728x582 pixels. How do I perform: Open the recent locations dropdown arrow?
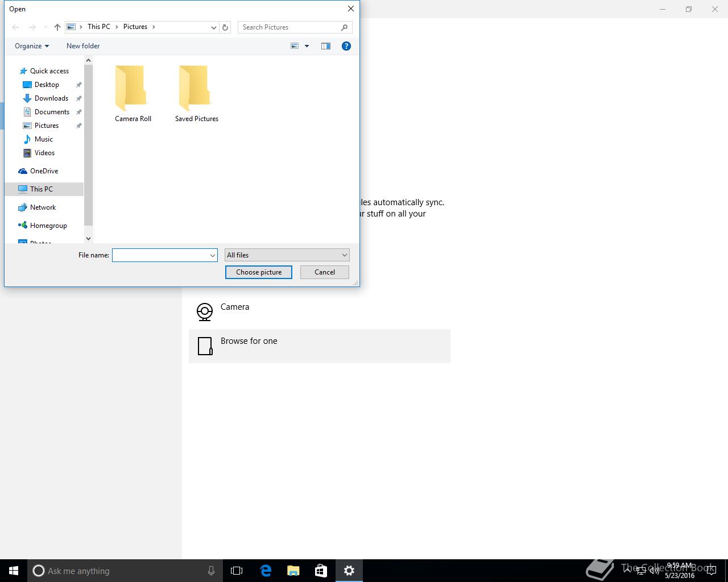45,27
